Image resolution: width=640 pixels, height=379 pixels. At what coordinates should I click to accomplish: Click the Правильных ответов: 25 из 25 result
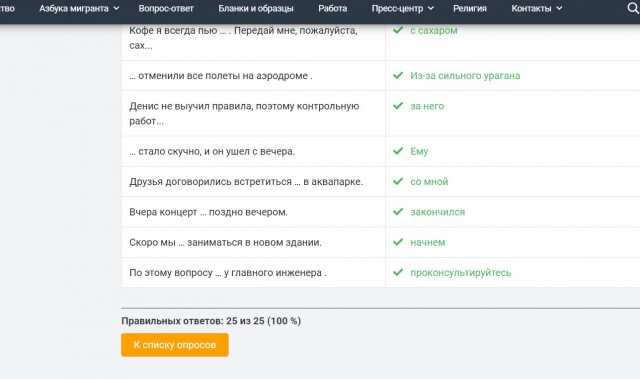[x=211, y=321]
